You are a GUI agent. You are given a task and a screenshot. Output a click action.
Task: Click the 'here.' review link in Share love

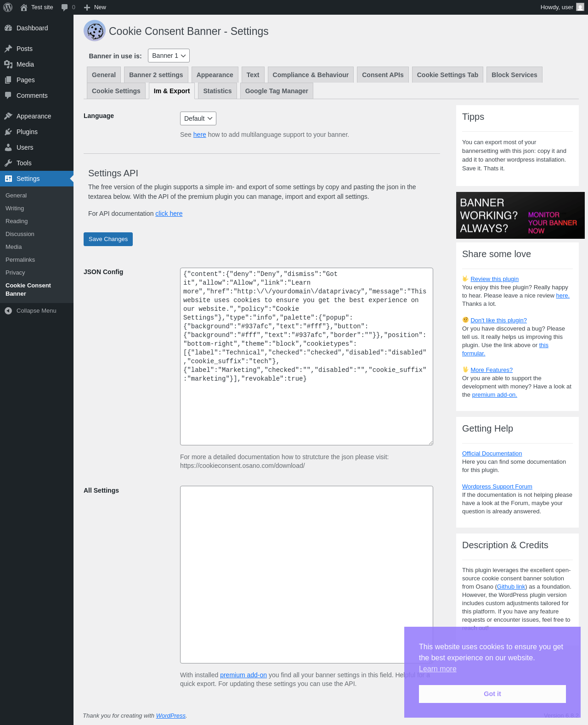[x=563, y=295]
